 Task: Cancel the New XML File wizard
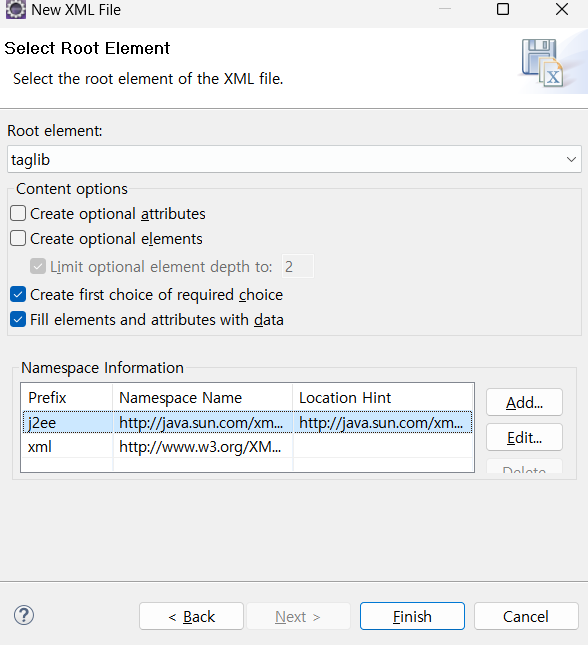[x=526, y=616]
